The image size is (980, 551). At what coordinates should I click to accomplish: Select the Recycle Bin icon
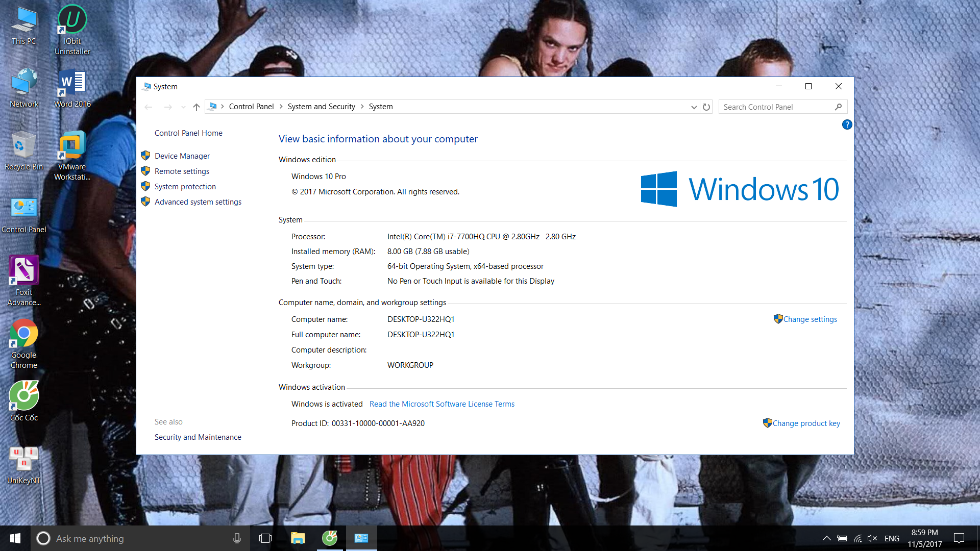(x=24, y=151)
